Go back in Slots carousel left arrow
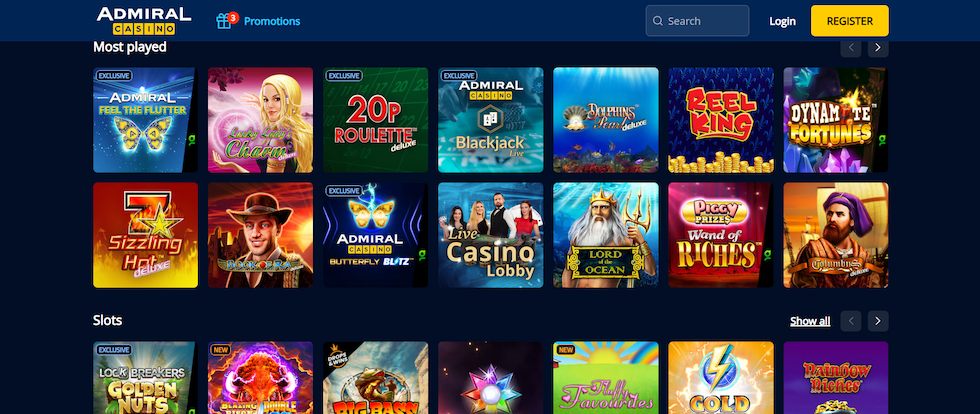This screenshot has height=414, width=980. point(851,321)
